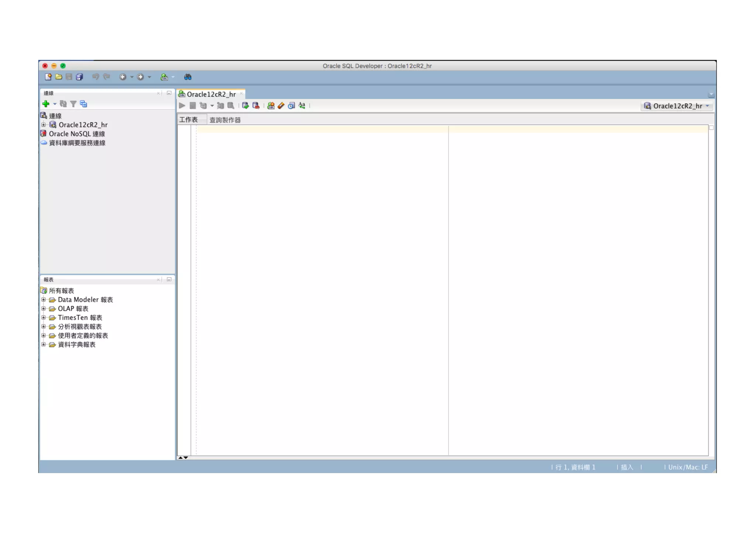Screen dimensions: 756x534
Task: Click the Aa change case icon
Action: click(x=302, y=106)
